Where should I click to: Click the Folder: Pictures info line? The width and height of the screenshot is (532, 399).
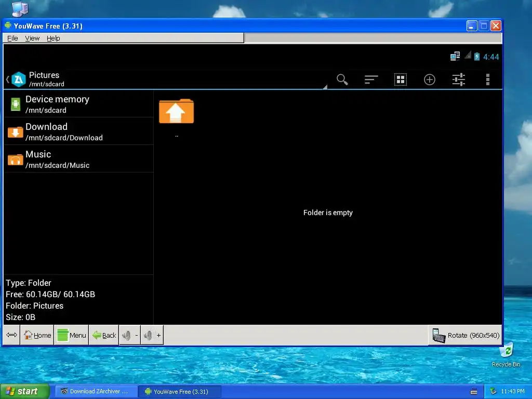point(35,305)
